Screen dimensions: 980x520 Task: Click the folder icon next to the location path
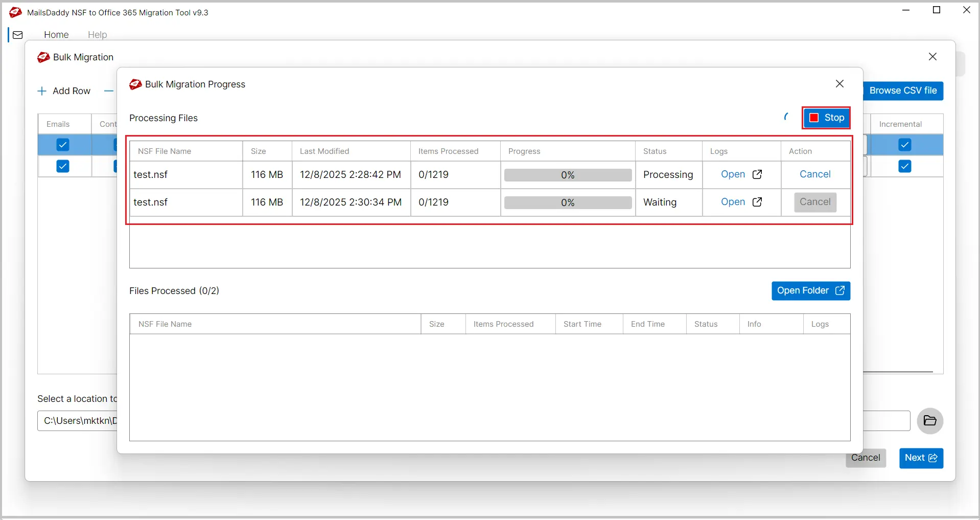coord(930,421)
